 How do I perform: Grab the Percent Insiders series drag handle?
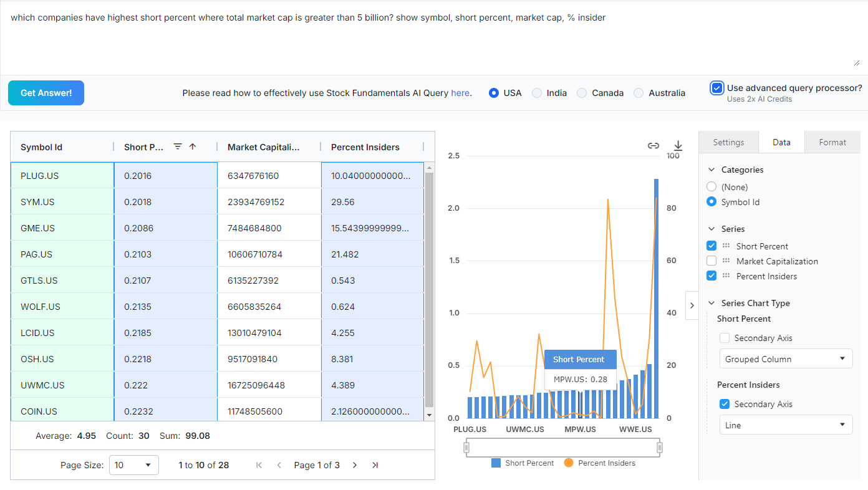pos(726,276)
